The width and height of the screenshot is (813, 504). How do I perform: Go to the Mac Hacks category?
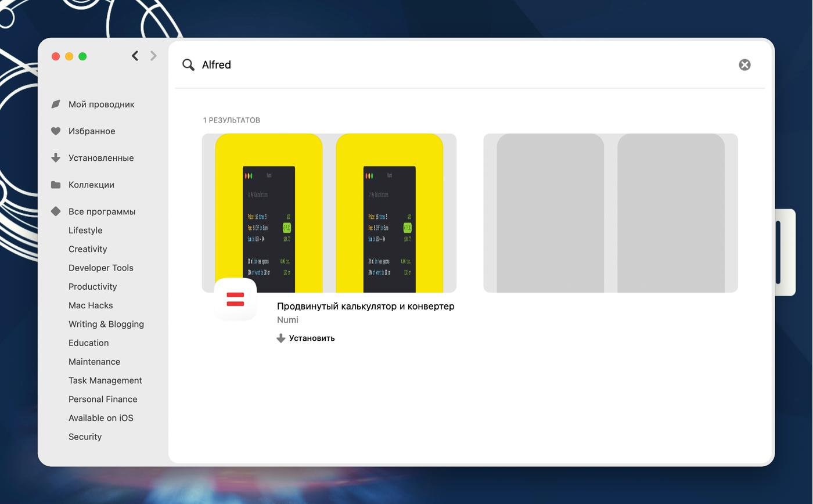(91, 305)
